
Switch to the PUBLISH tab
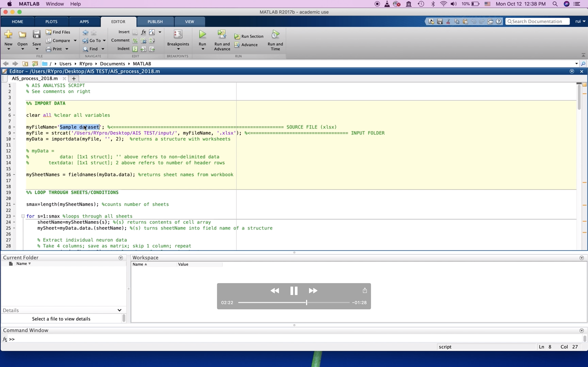pos(155,22)
